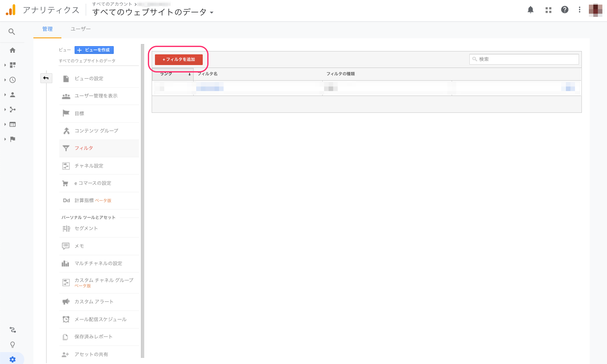The width and height of the screenshot is (607, 364).
Task: Expand the Acquisition section arrow in sidebar
Action: tap(5, 110)
